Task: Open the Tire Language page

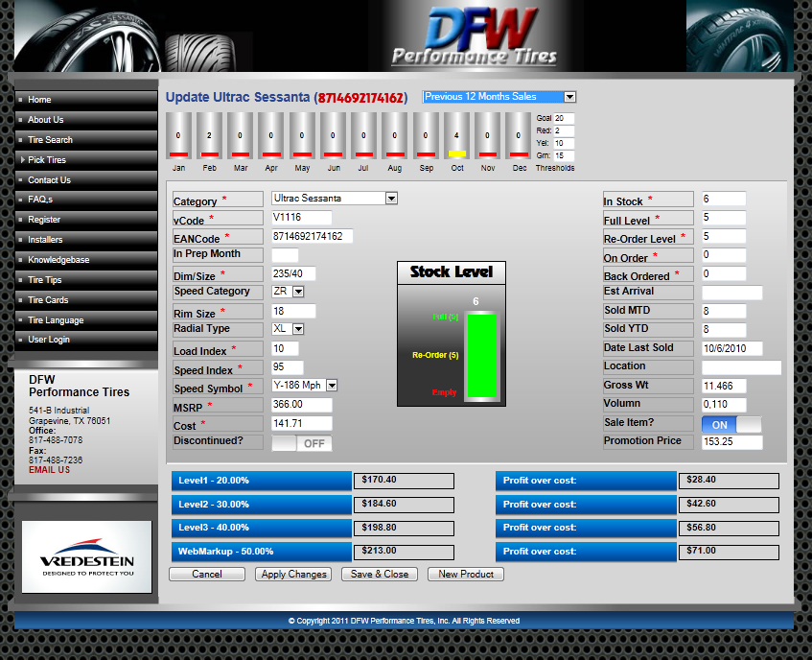Action: (x=86, y=320)
